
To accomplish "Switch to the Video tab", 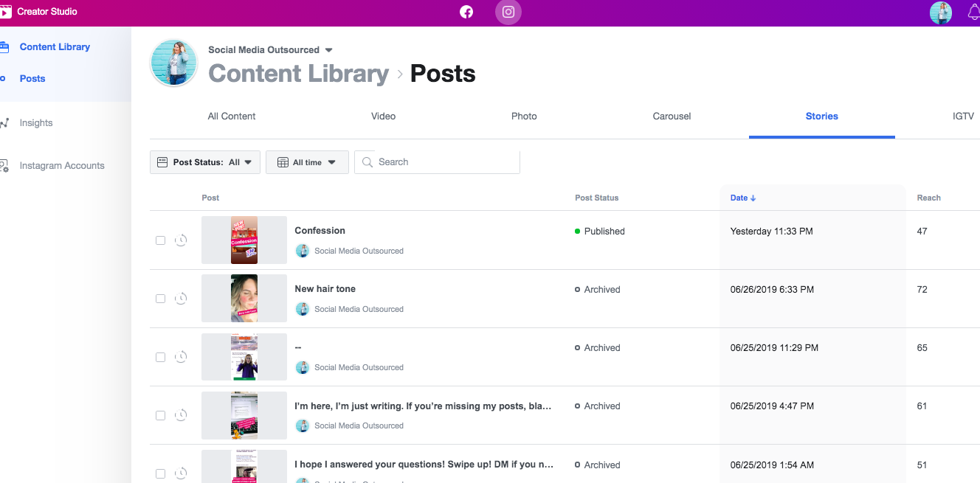I will [x=384, y=117].
